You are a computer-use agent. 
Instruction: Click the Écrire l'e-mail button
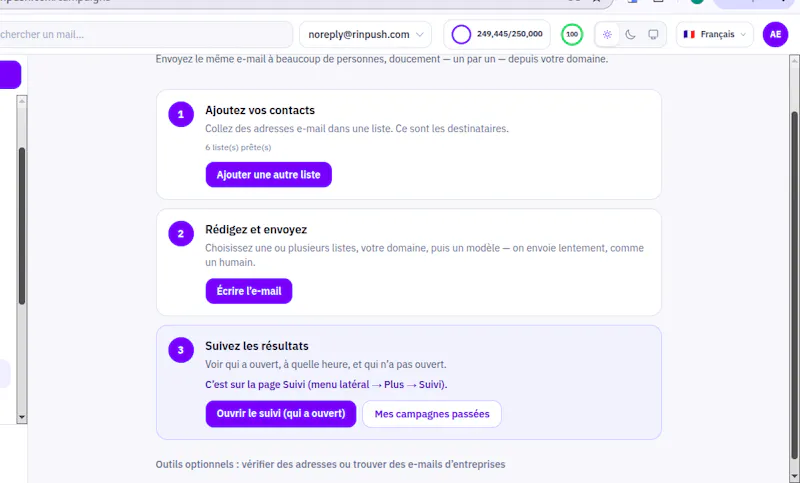click(249, 291)
